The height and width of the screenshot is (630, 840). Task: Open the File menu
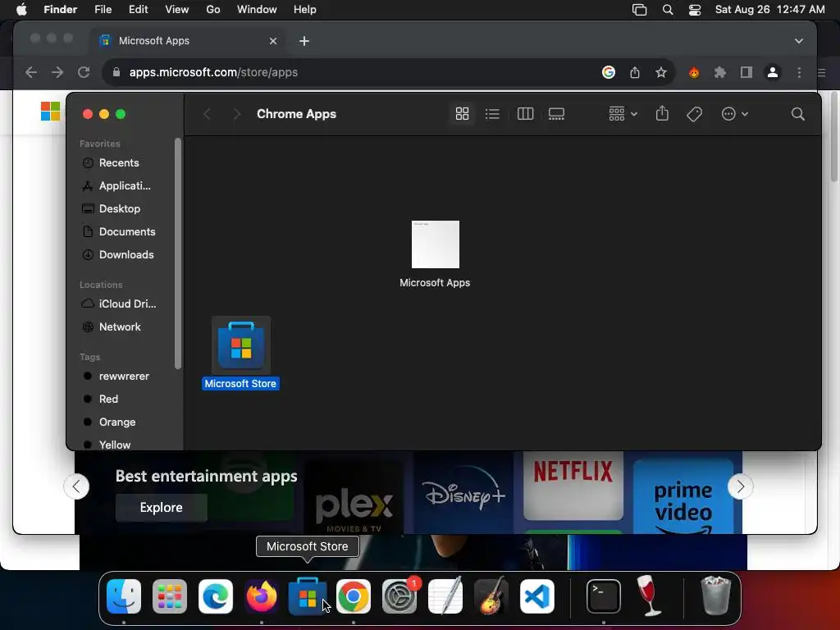point(103,10)
